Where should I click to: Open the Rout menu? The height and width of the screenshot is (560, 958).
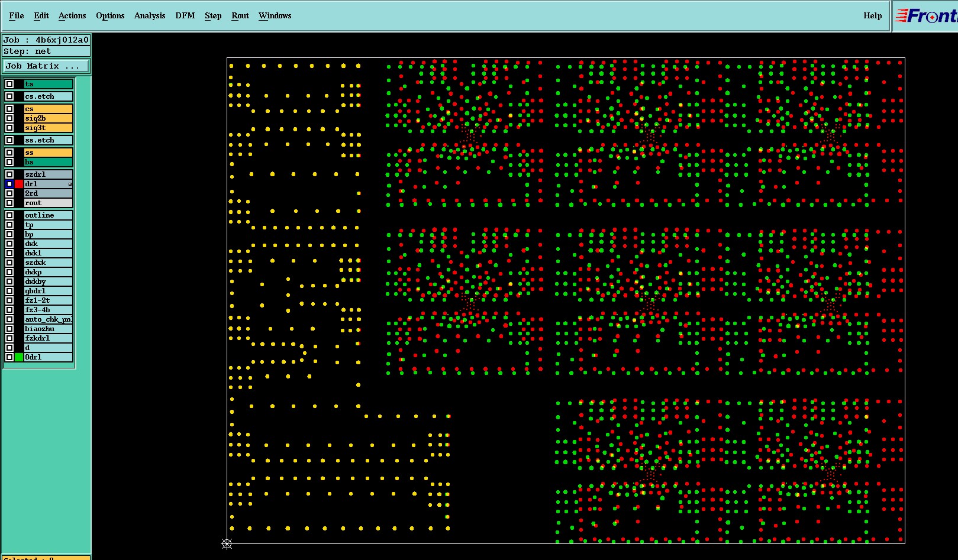240,16
